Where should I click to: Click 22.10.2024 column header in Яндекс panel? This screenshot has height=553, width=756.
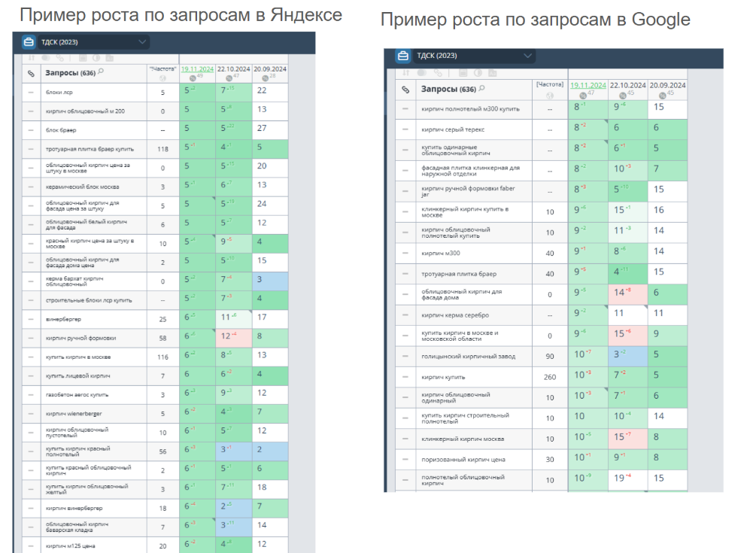(233, 69)
